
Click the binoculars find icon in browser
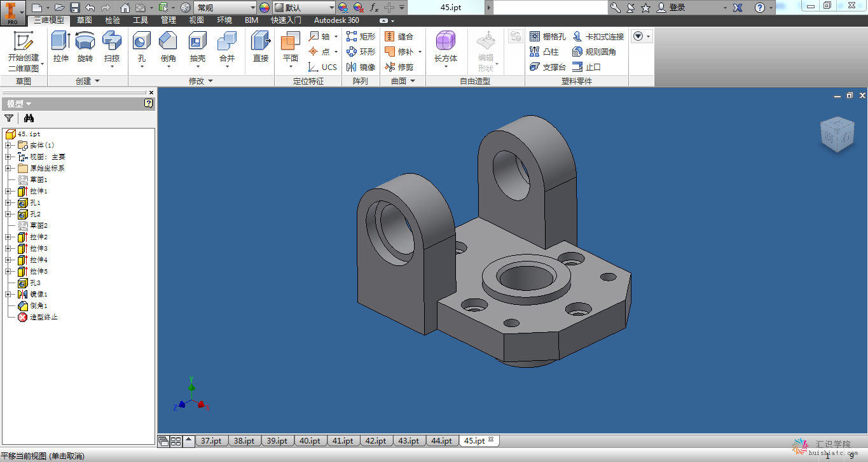click(x=29, y=118)
